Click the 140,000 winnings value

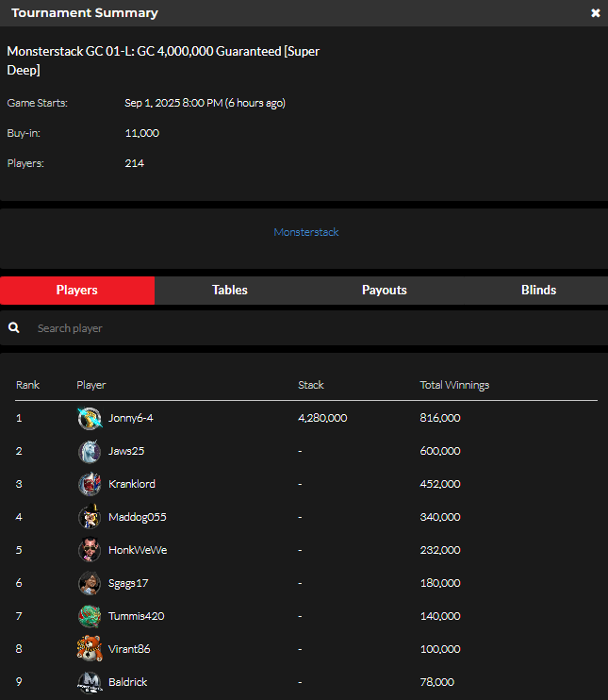pyautogui.click(x=440, y=616)
